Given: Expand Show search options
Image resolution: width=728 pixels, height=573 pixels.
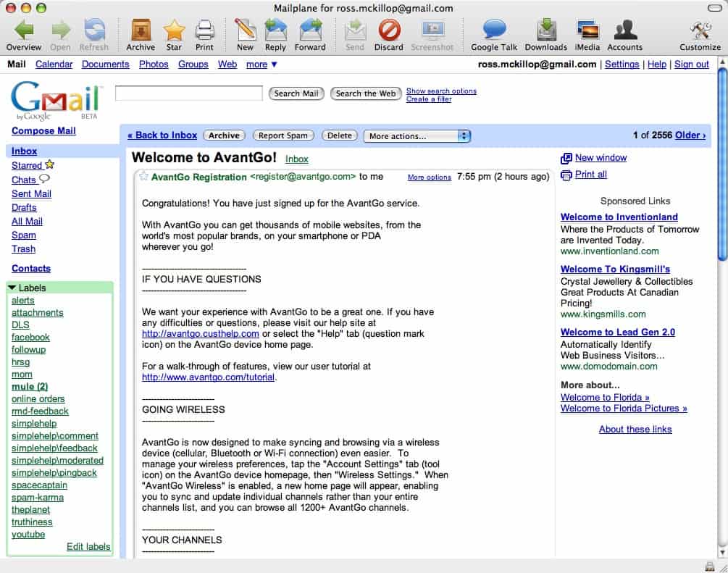Looking at the screenshot, I should pos(441,91).
